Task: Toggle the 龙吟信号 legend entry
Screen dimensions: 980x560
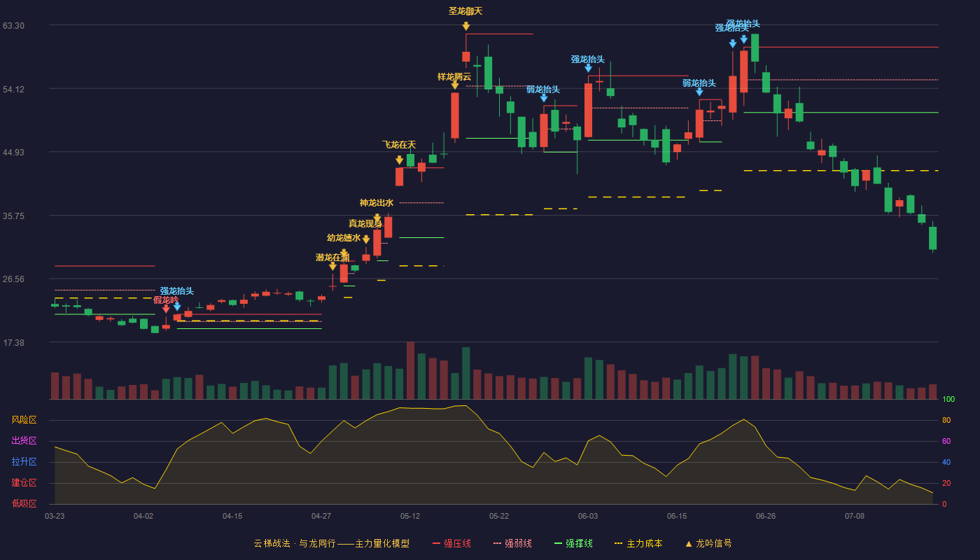Action: (708, 543)
